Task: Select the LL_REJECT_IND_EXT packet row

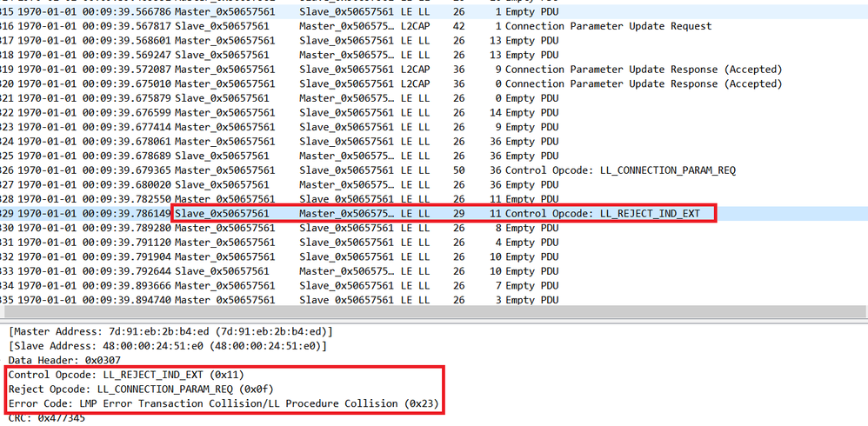Action: 434,214
